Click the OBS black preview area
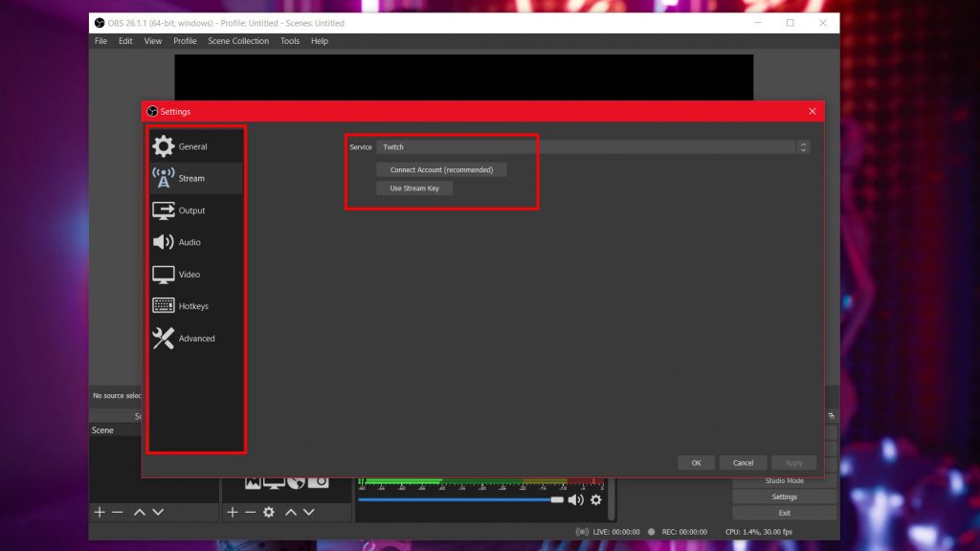 (464, 77)
